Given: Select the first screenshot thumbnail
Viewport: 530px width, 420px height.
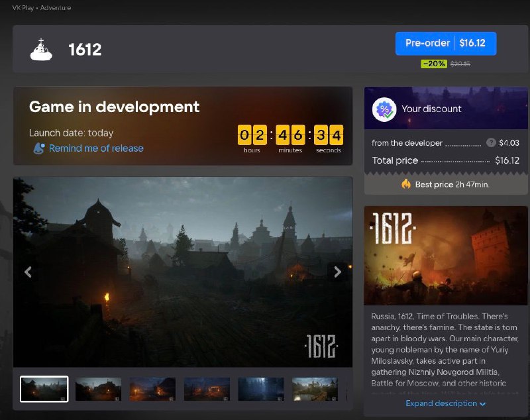Looking at the screenshot, I should (44, 389).
